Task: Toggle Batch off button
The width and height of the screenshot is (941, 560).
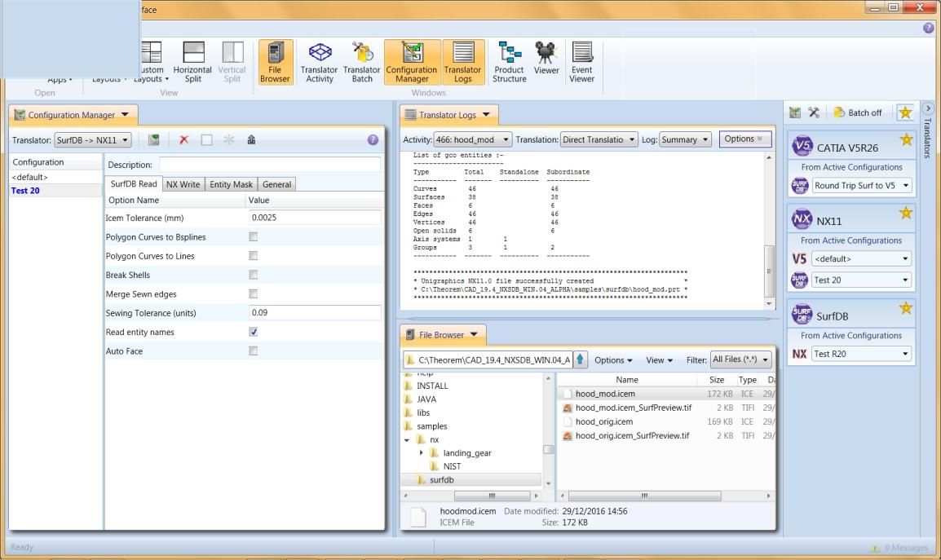Action: (x=858, y=112)
